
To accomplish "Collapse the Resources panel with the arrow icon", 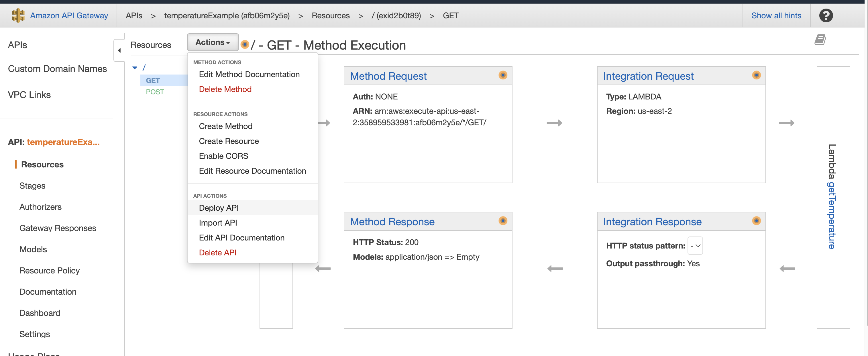I will click(x=119, y=50).
